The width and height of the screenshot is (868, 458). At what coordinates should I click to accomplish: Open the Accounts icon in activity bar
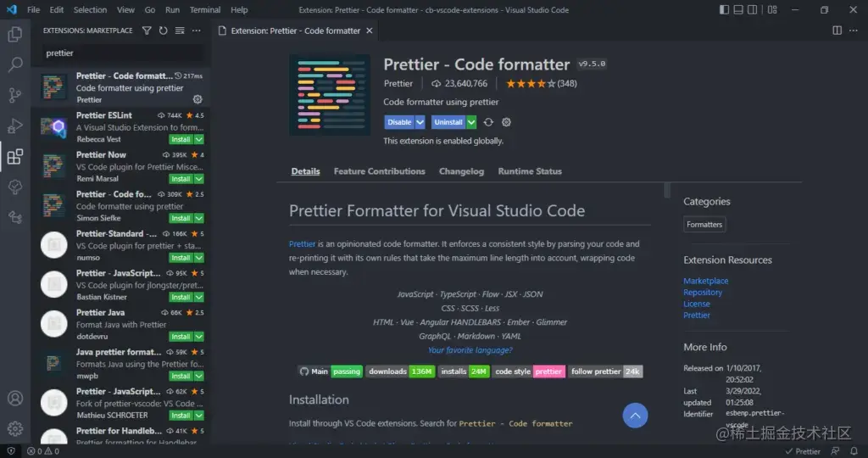(x=15, y=398)
